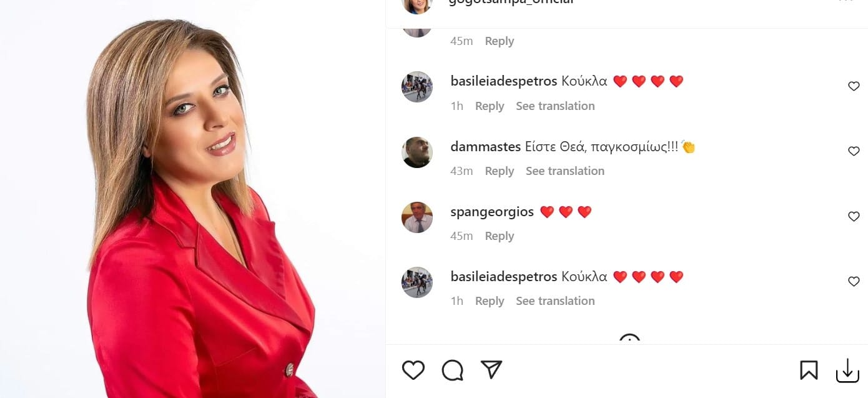Viewport: 868px width, 398px height.
Task: Reply to dammastes' comment
Action: pos(500,171)
